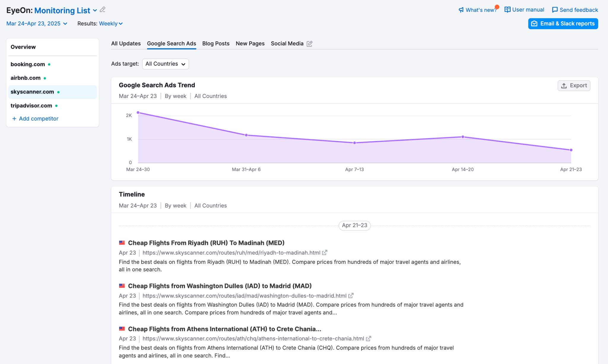
Task: Select booking.com in the competitor list
Action: [x=28, y=64]
